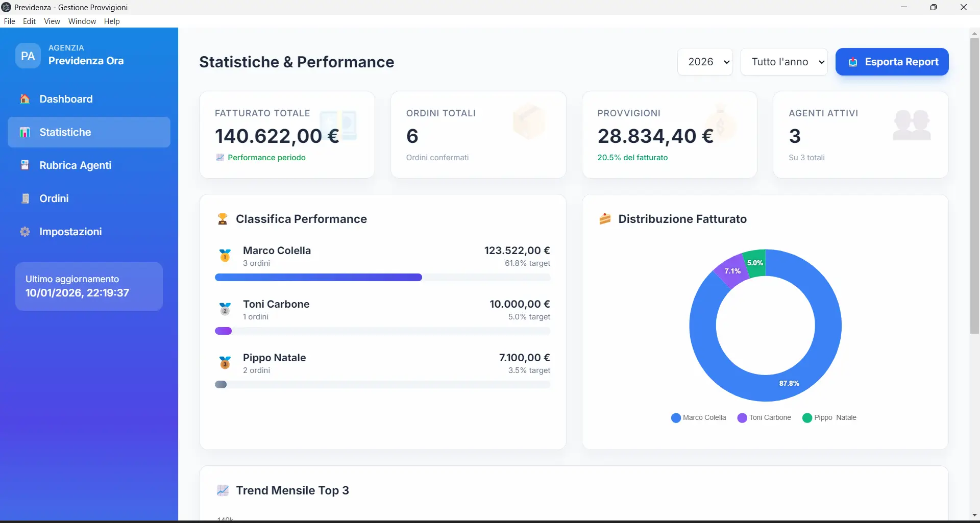Toggle Pippo Natale in the chart legend

pos(829,418)
